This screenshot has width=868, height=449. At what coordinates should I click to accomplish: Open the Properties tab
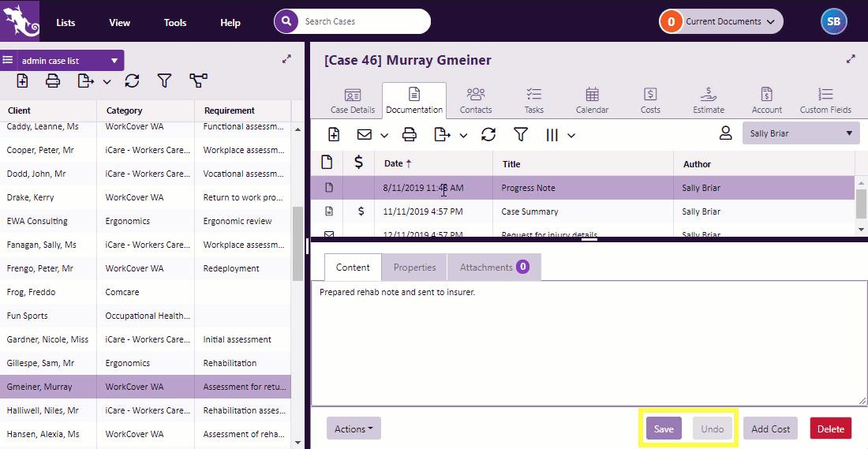414,268
